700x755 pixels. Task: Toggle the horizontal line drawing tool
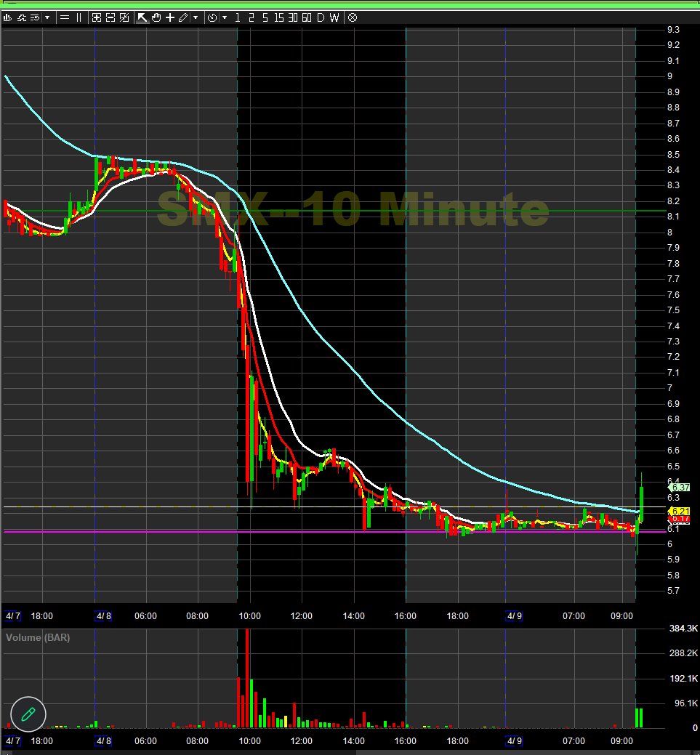click(63, 17)
